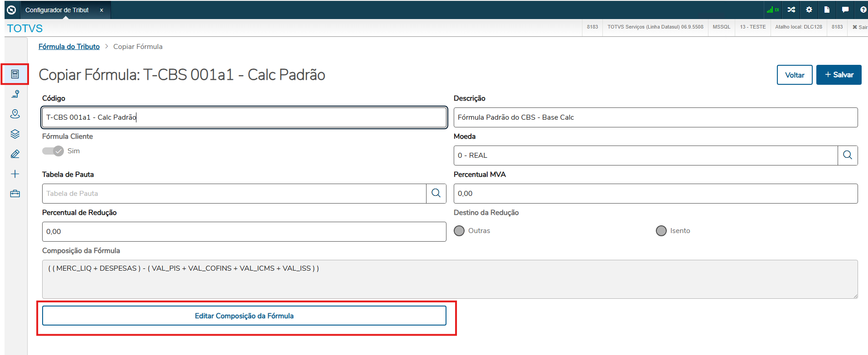The width and height of the screenshot is (868, 355).
Task: Click Sair to exit
Action: click(860, 27)
